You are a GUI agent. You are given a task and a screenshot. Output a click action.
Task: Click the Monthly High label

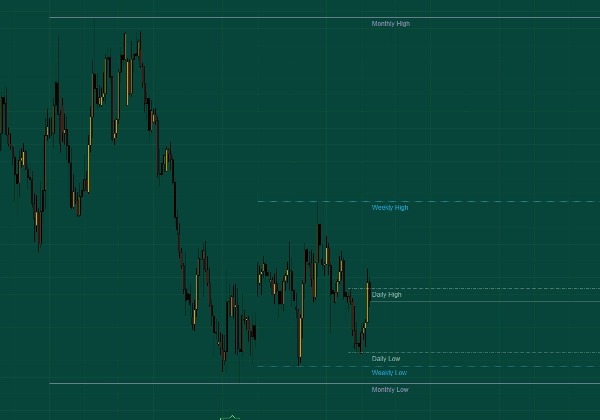coord(391,24)
